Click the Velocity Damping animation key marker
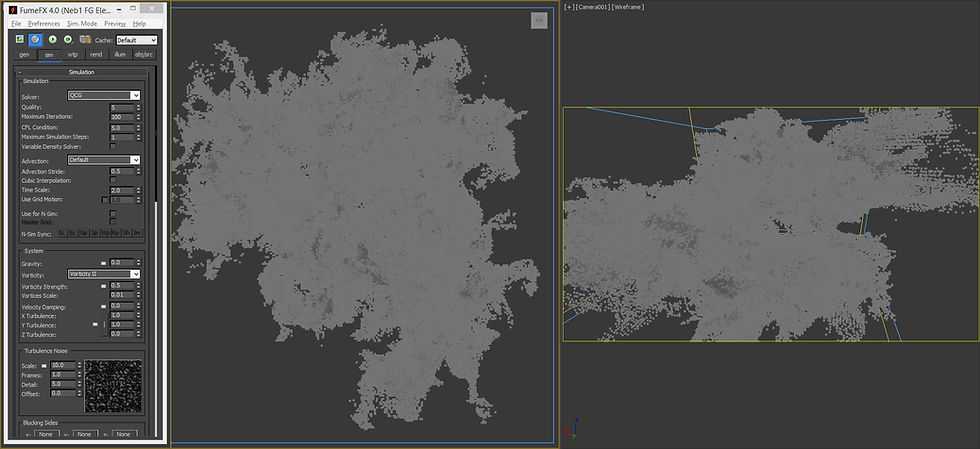This screenshot has height=449, width=980. [x=104, y=306]
